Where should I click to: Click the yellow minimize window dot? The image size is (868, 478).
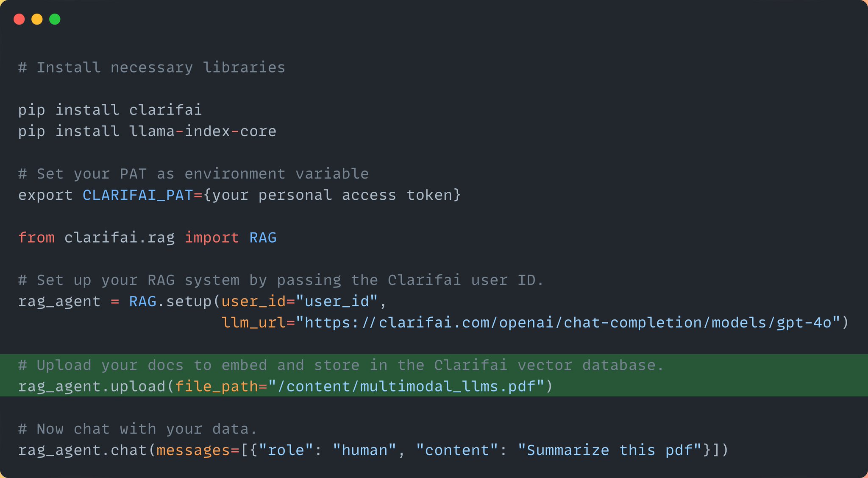click(37, 19)
